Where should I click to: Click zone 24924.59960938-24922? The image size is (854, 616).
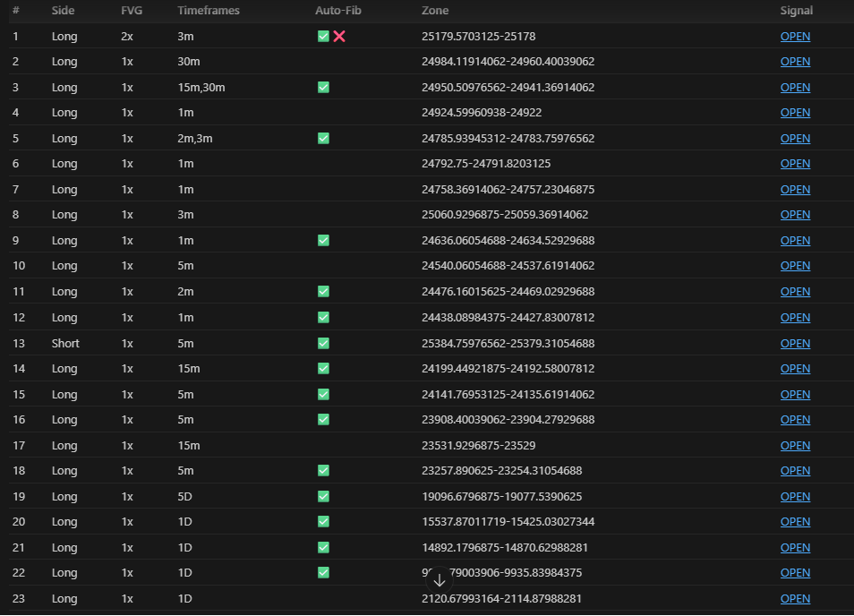(x=482, y=113)
